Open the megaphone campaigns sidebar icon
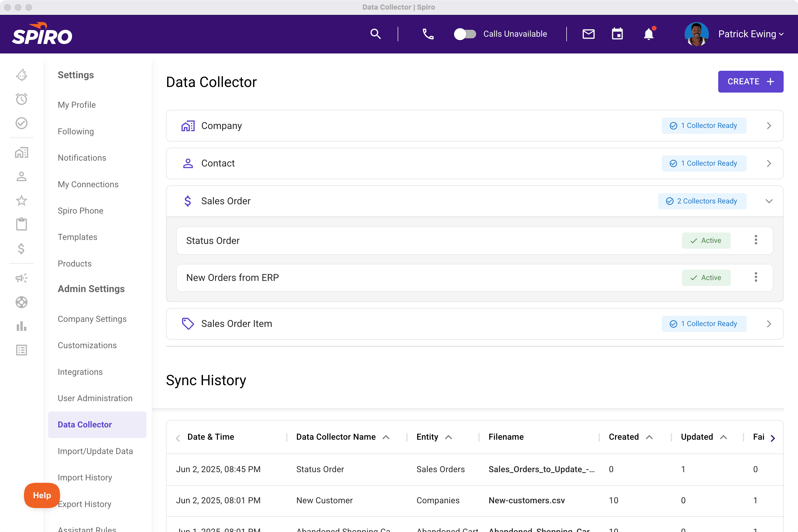Viewport: 798px width, 532px height. [x=21, y=278]
